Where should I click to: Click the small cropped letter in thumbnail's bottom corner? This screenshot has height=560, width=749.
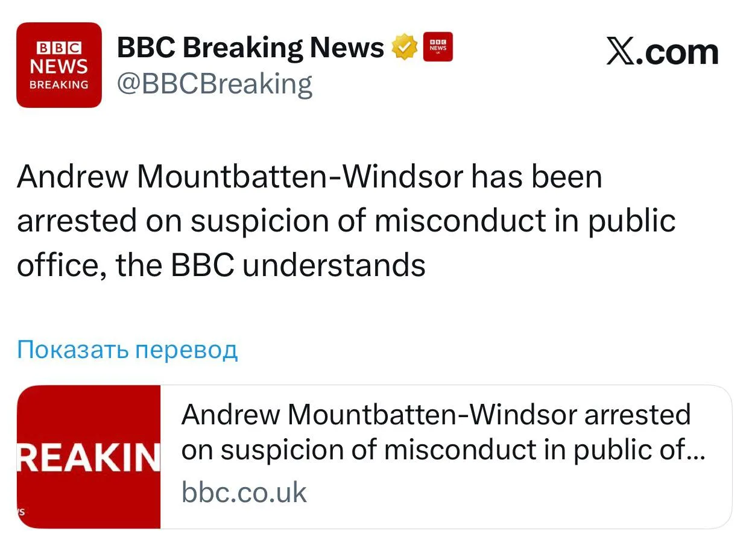coord(21,511)
